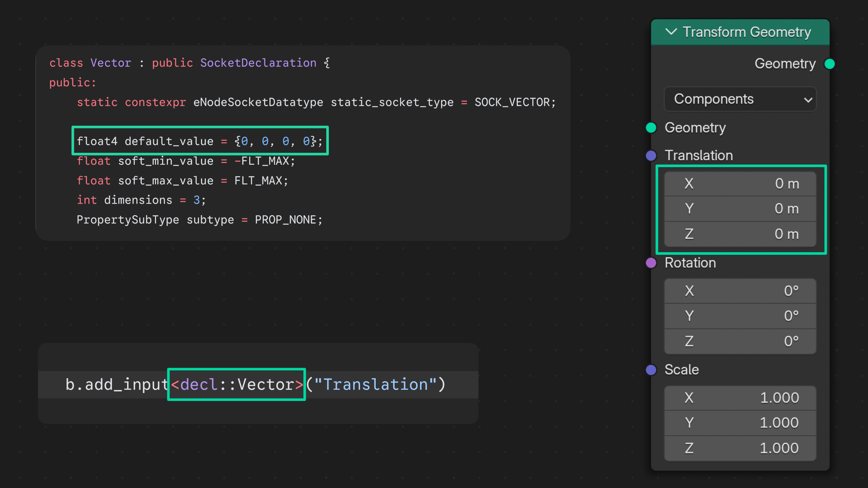
Task: Click the Rotation X value field
Action: point(740,291)
